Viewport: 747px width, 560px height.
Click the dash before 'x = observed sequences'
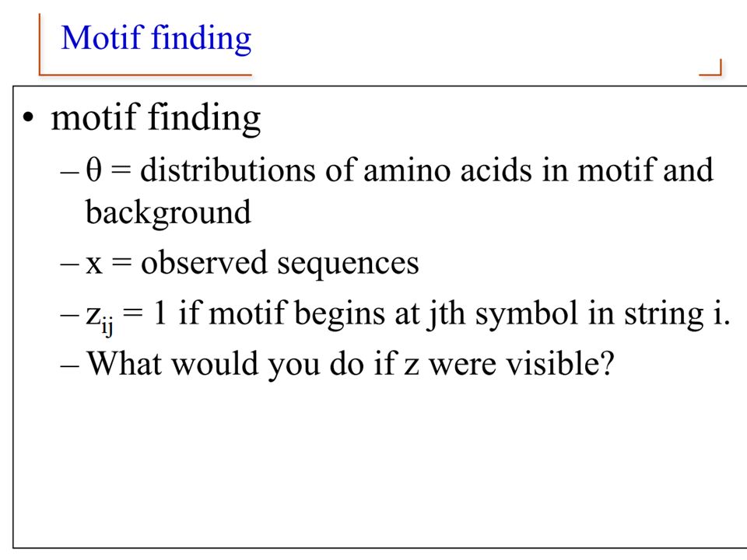(x=69, y=264)
